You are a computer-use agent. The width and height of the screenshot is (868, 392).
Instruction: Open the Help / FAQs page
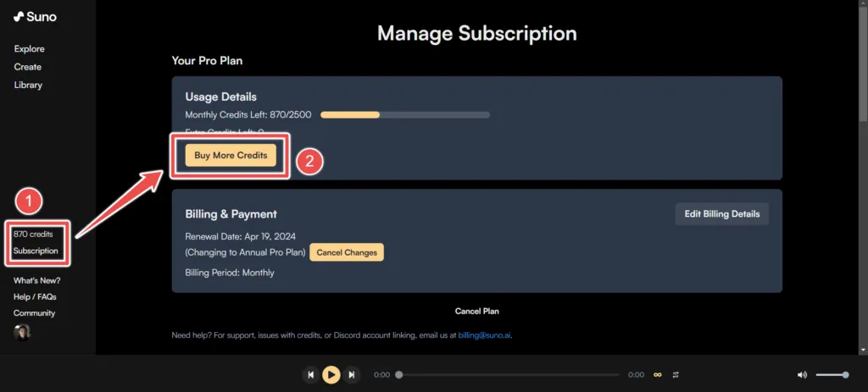pos(35,297)
